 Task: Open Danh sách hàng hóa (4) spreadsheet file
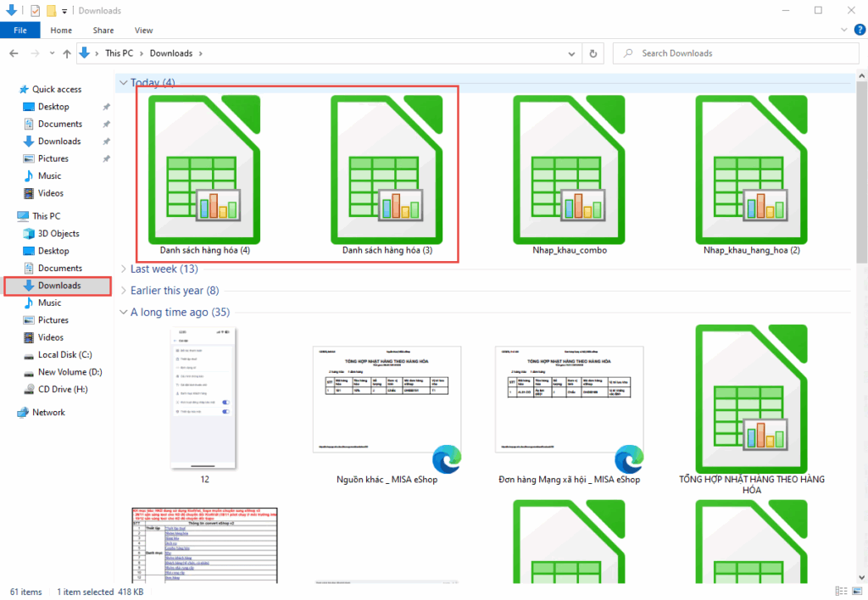204,169
